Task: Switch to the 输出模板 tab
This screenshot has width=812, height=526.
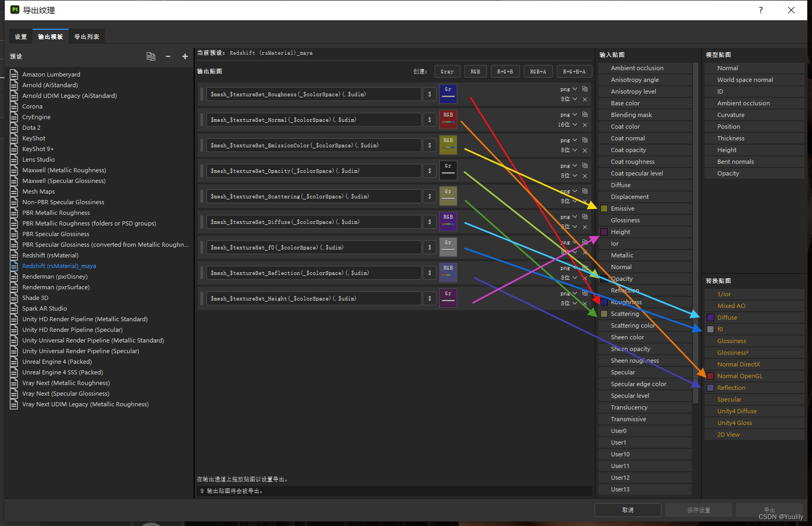Action: coord(51,37)
